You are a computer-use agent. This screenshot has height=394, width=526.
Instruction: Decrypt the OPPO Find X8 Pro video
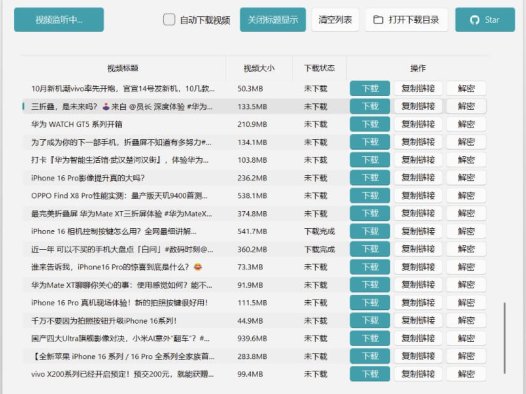pyautogui.click(x=466, y=195)
